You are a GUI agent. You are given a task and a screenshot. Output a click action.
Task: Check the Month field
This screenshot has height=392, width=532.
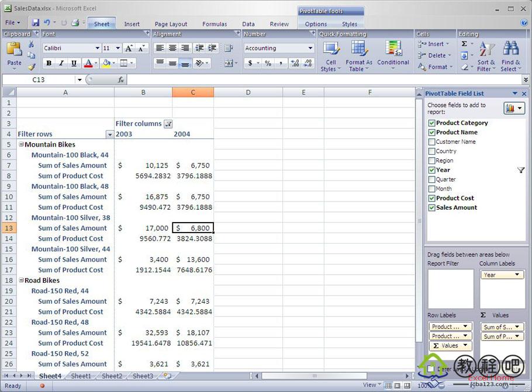click(x=431, y=189)
